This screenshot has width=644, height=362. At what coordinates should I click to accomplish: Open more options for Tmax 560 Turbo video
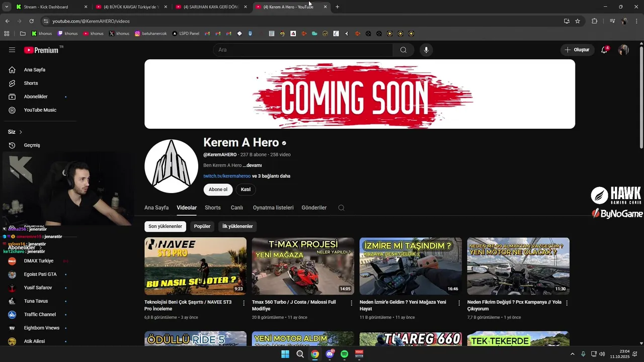352,303
